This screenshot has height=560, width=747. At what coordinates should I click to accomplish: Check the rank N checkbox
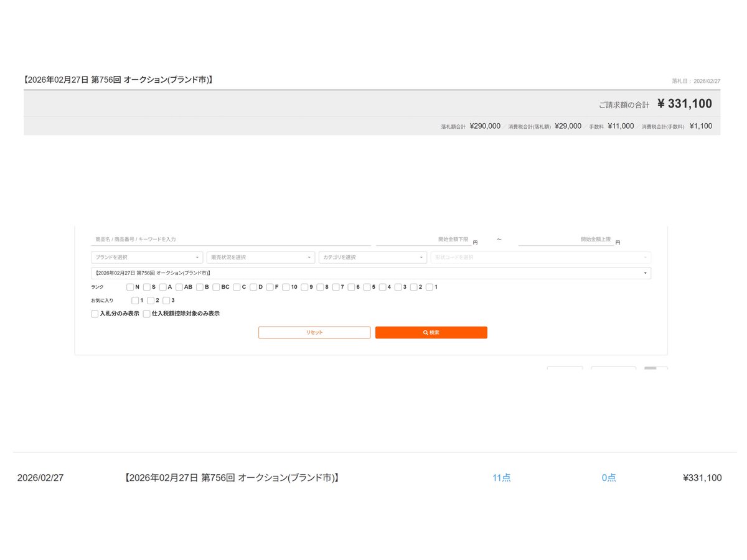pos(130,287)
